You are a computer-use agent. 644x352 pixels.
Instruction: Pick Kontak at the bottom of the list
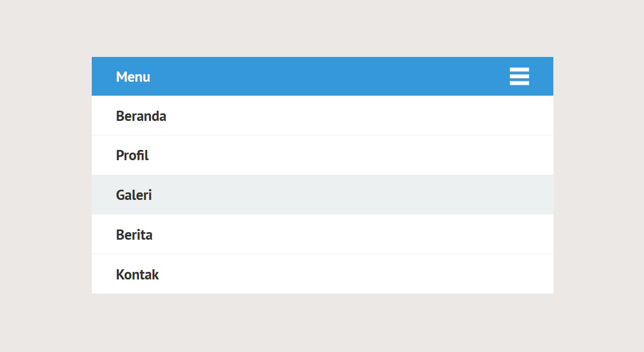pos(323,274)
